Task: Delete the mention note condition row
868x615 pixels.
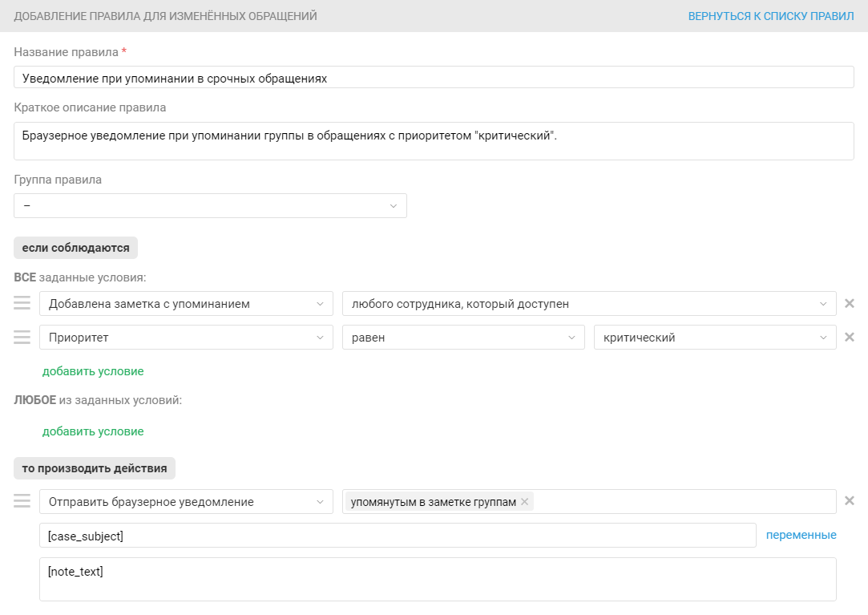Action: point(850,304)
